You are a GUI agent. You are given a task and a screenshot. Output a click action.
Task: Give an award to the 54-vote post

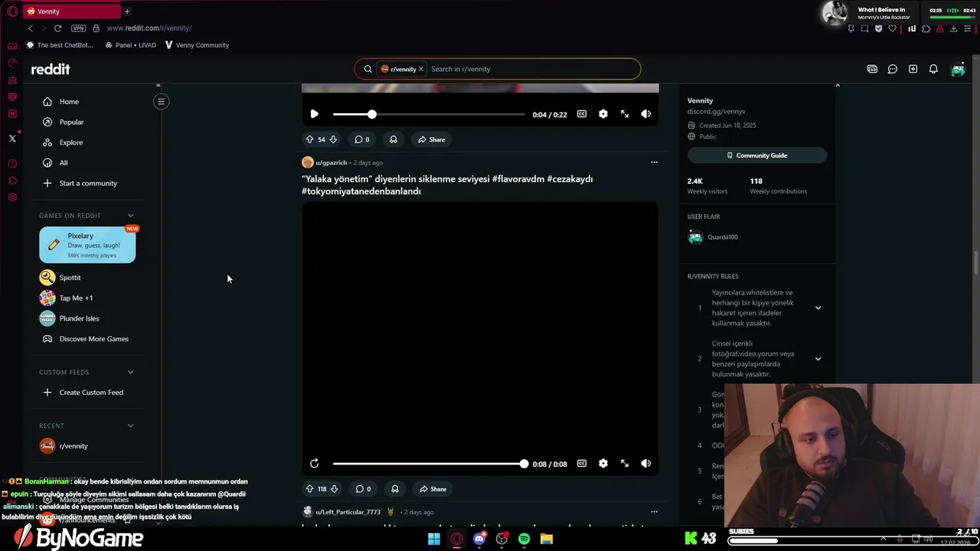[x=394, y=139]
